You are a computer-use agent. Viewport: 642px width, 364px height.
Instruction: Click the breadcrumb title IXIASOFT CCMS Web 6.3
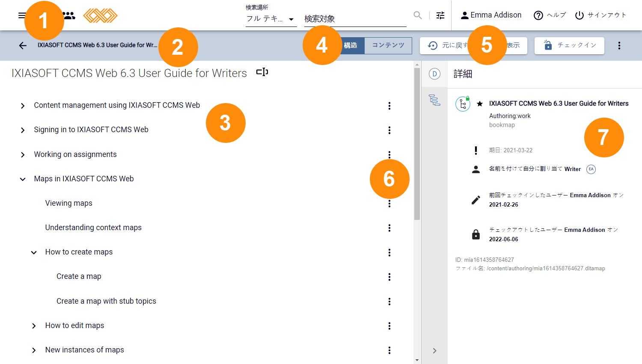tap(97, 45)
